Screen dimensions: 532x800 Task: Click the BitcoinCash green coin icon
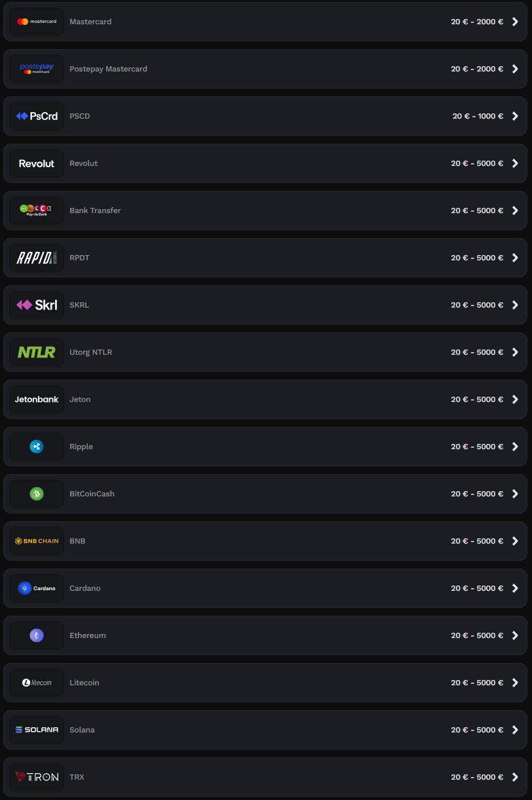tap(37, 494)
